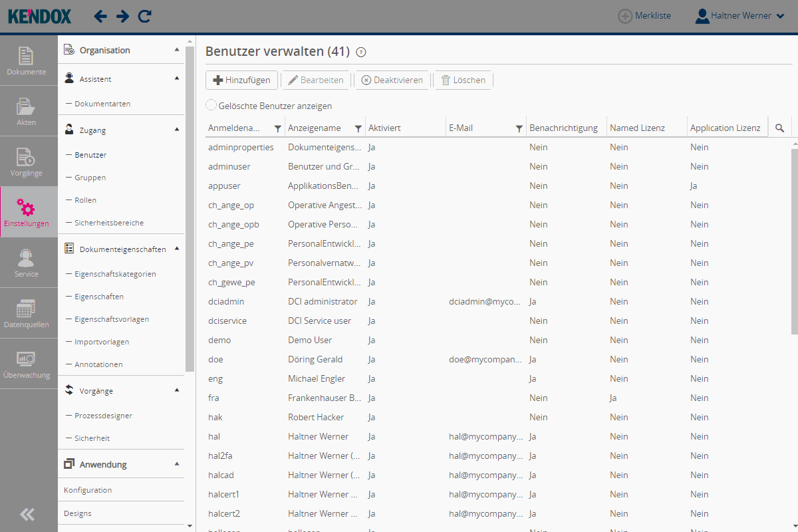
Task: Click help icon next to Benutzer verwalten
Action: (x=361, y=53)
